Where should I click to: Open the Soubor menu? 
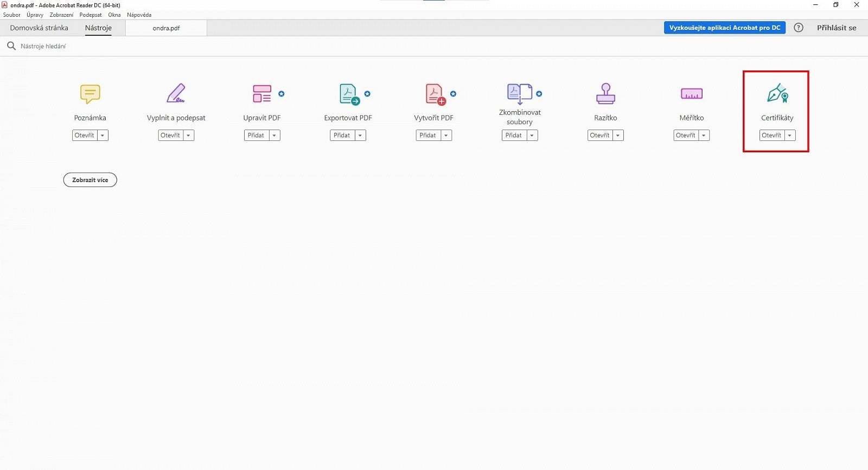12,15
